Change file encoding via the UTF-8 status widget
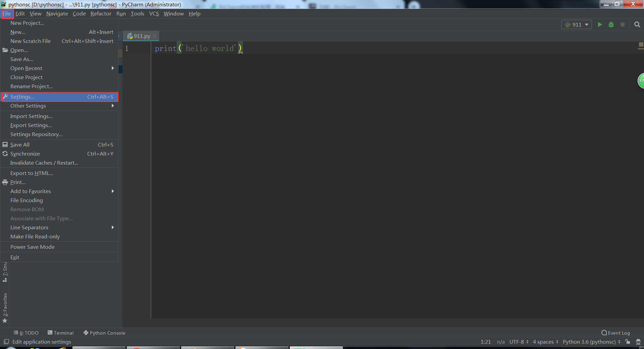This screenshot has width=644, height=349. pos(518,342)
